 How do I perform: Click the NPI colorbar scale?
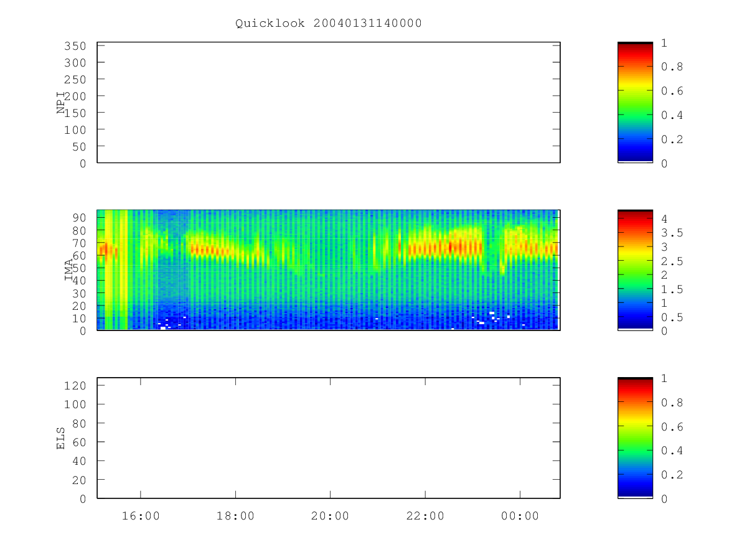[635, 103]
